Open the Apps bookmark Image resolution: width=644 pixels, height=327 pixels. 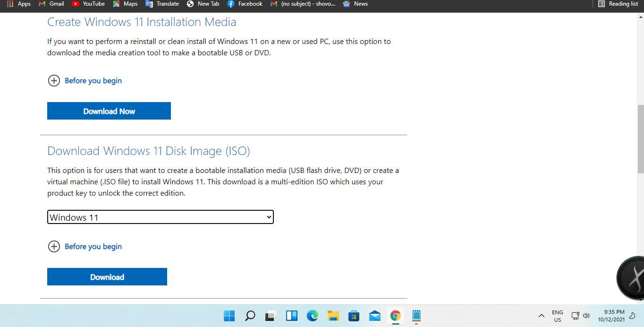pyautogui.click(x=19, y=4)
